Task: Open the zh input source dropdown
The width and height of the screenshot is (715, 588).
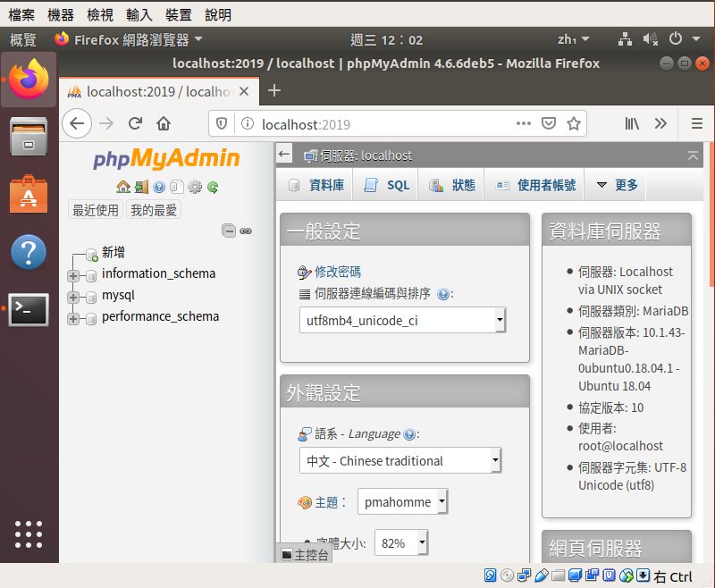Action: (573, 39)
